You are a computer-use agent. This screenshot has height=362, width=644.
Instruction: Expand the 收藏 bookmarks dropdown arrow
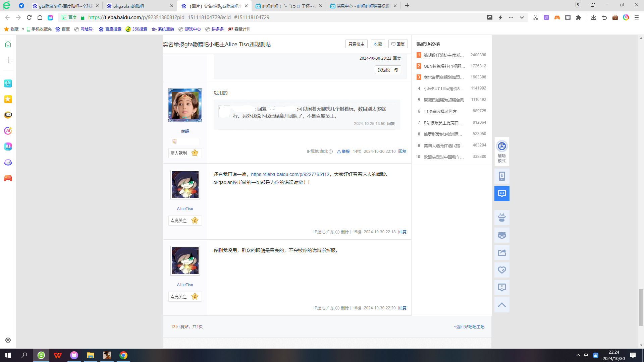[x=23, y=29]
